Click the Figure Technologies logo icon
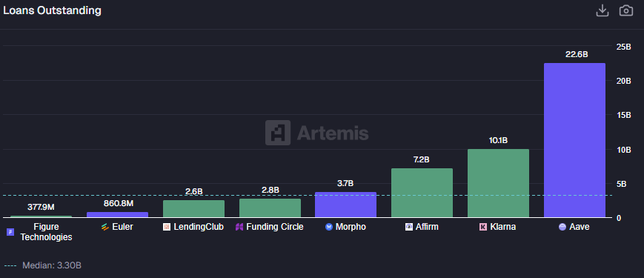The height and width of the screenshot is (278, 644). click(10, 232)
